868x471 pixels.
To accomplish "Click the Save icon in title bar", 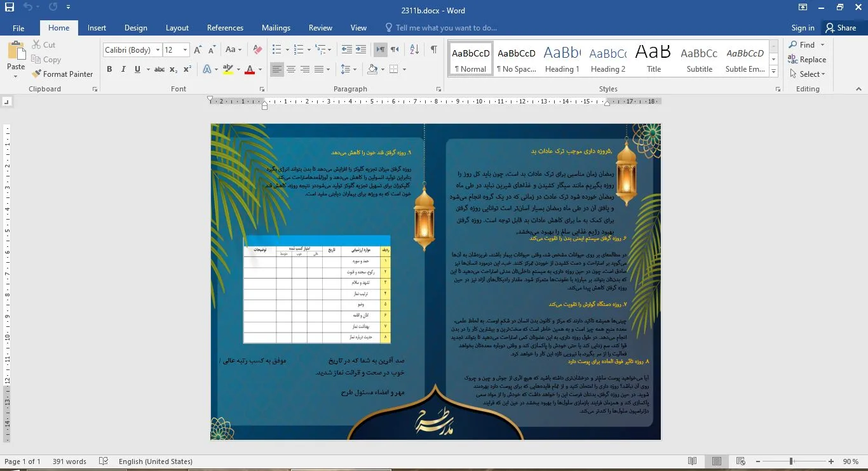I will [x=10, y=8].
